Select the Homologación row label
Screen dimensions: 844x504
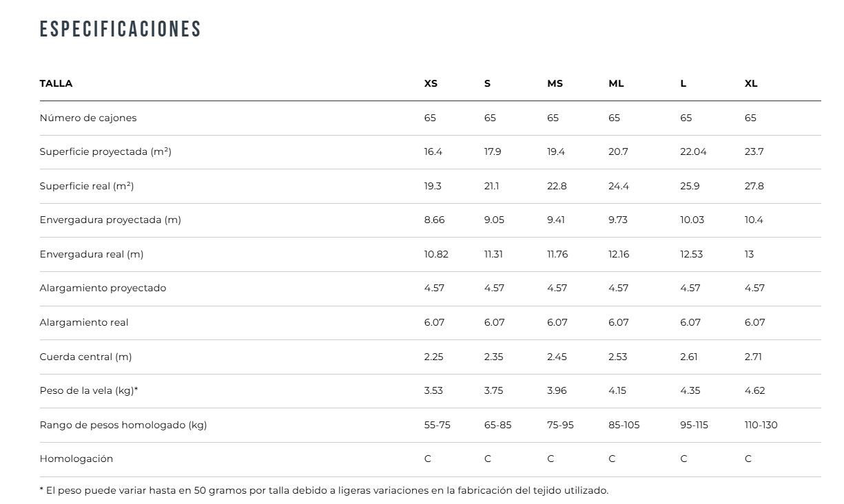[x=76, y=459]
